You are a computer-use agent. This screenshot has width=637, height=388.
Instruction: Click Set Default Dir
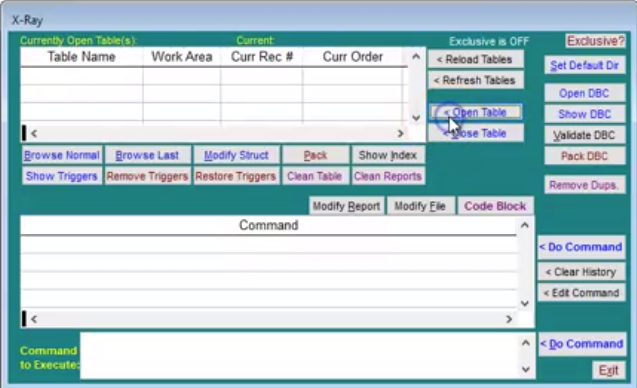[585, 65]
